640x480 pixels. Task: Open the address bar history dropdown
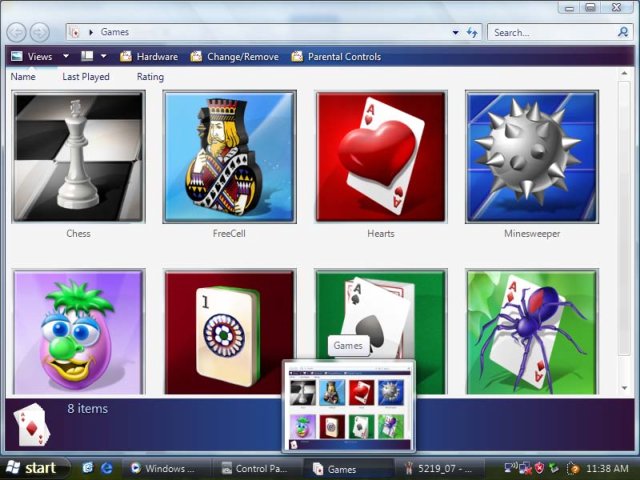[x=456, y=32]
